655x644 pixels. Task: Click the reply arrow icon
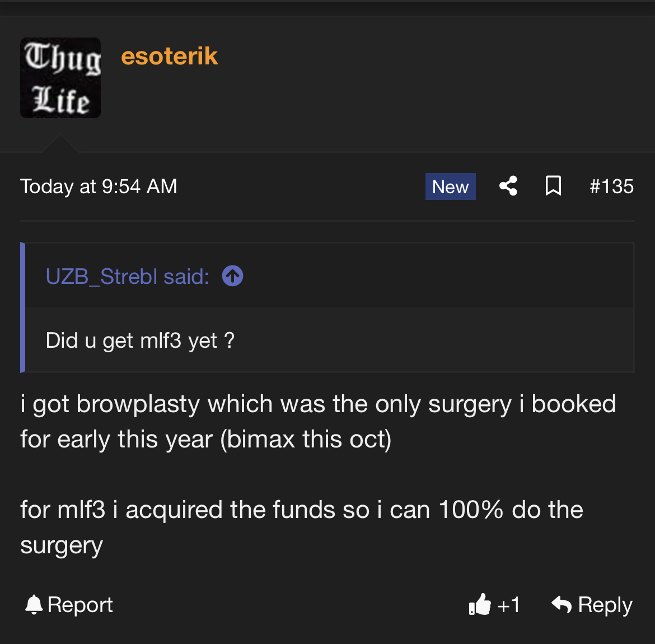(562, 604)
